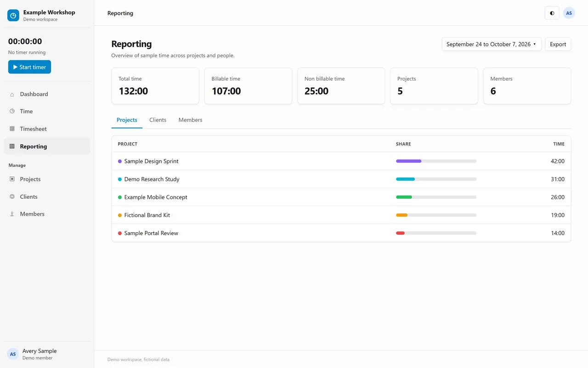Click the SHARE column header
This screenshot has height=368, width=588.
[x=403, y=144]
